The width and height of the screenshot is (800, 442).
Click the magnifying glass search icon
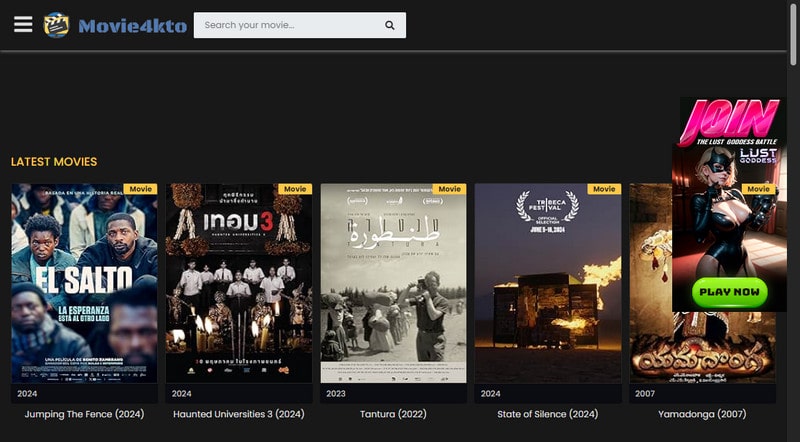click(x=390, y=25)
